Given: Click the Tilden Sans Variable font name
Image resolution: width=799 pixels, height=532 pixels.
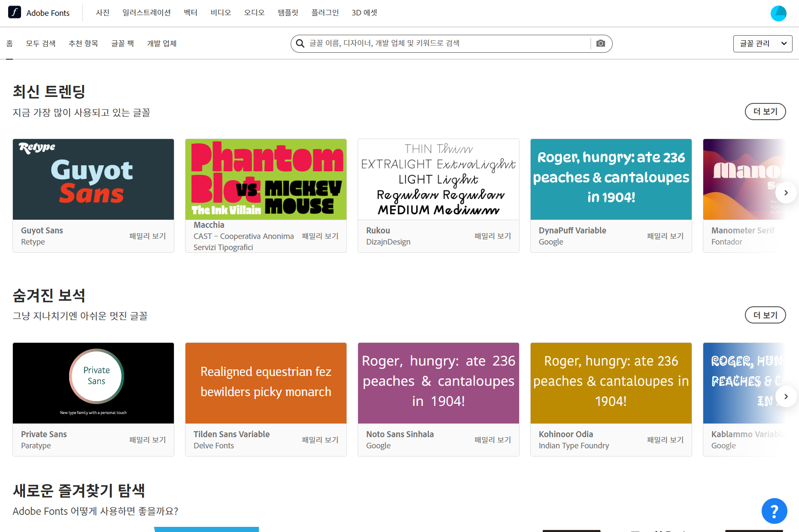Looking at the screenshot, I should (x=231, y=434).
